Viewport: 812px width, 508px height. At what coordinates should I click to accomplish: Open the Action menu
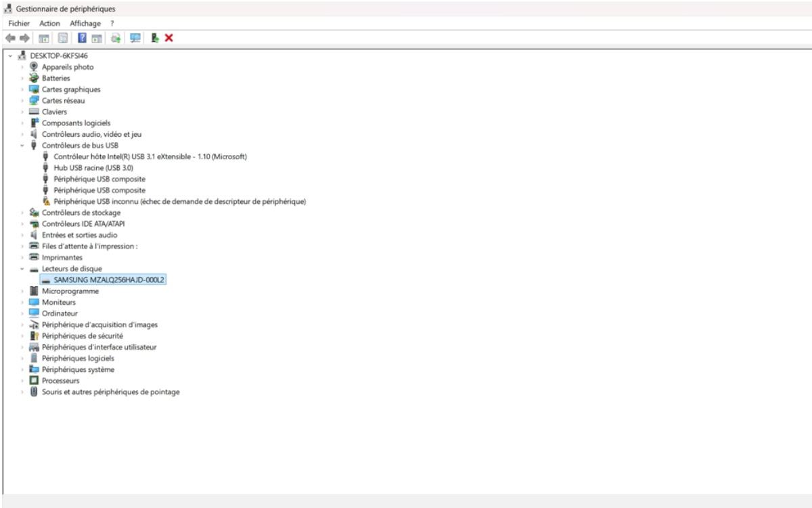(x=49, y=23)
